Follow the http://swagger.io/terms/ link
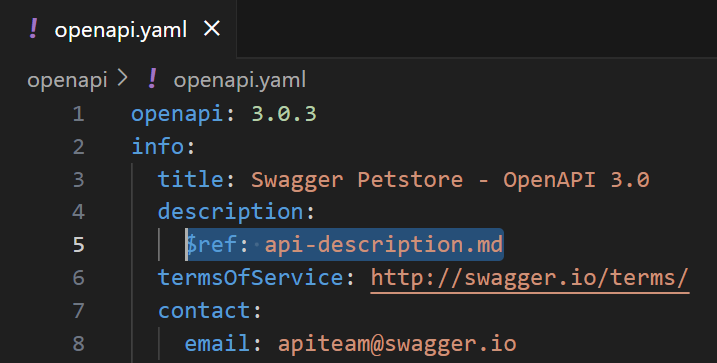Image resolution: width=717 pixels, height=363 pixels. click(530, 278)
